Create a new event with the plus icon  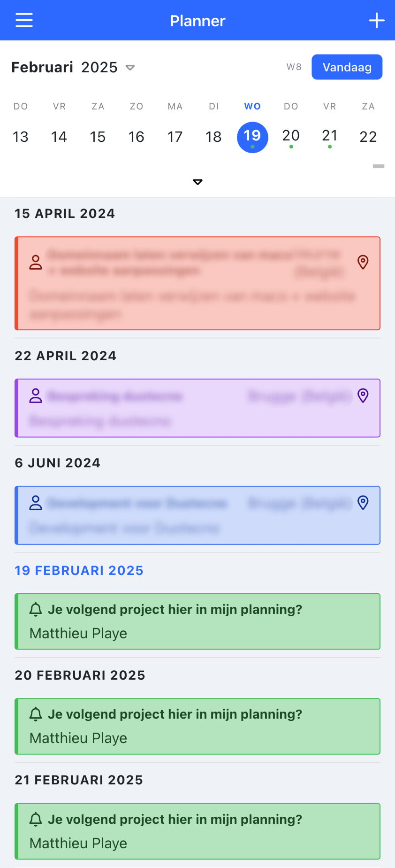click(377, 20)
